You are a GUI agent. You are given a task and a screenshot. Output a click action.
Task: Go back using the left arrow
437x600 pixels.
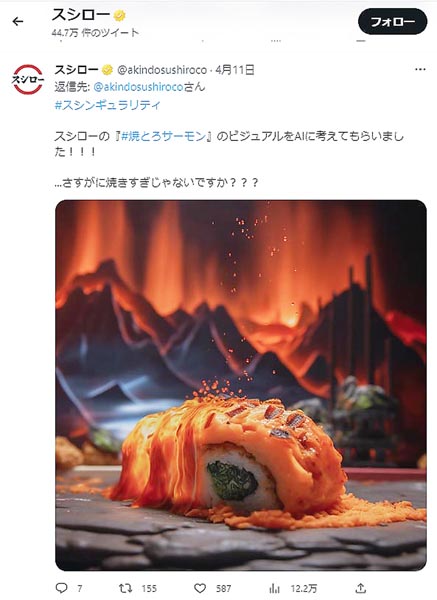[18, 21]
